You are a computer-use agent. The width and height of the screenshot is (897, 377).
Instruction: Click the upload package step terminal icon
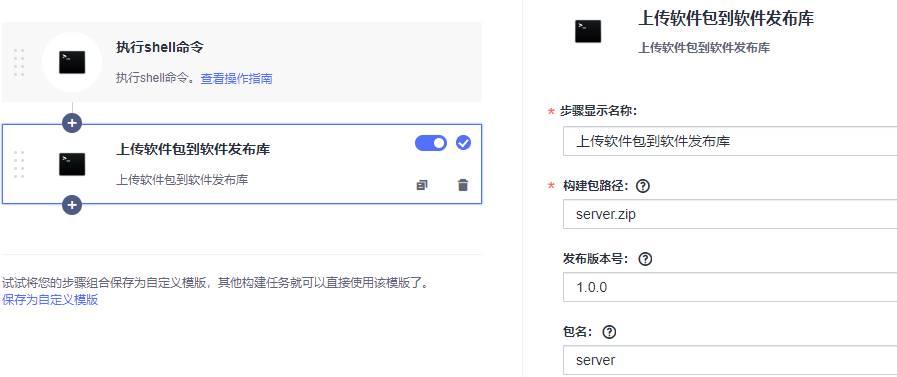tap(72, 164)
